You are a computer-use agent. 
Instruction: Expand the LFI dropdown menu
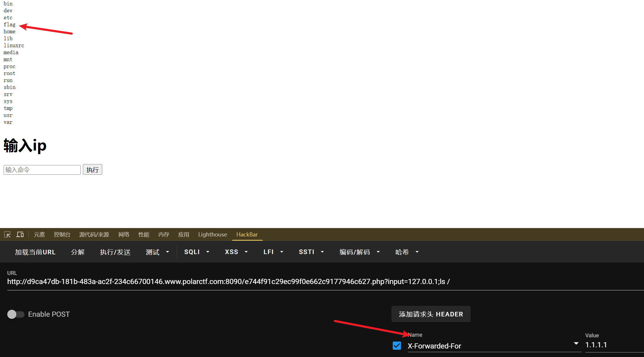282,252
